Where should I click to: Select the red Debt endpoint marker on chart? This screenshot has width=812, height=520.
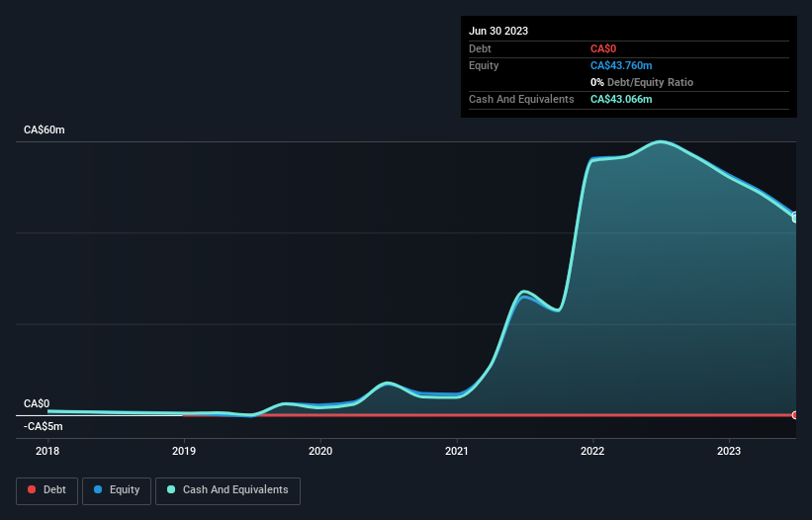click(x=795, y=415)
